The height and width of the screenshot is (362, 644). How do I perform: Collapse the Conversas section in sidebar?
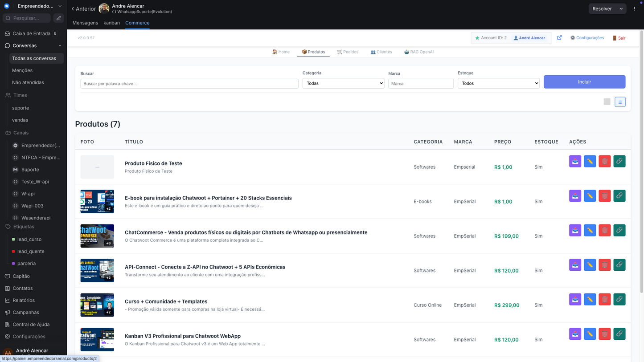[x=60, y=45]
